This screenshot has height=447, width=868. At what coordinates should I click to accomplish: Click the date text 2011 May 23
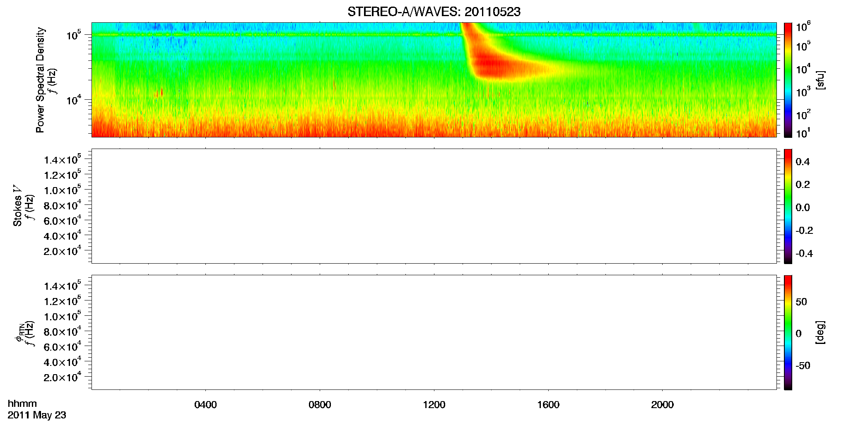(x=37, y=415)
